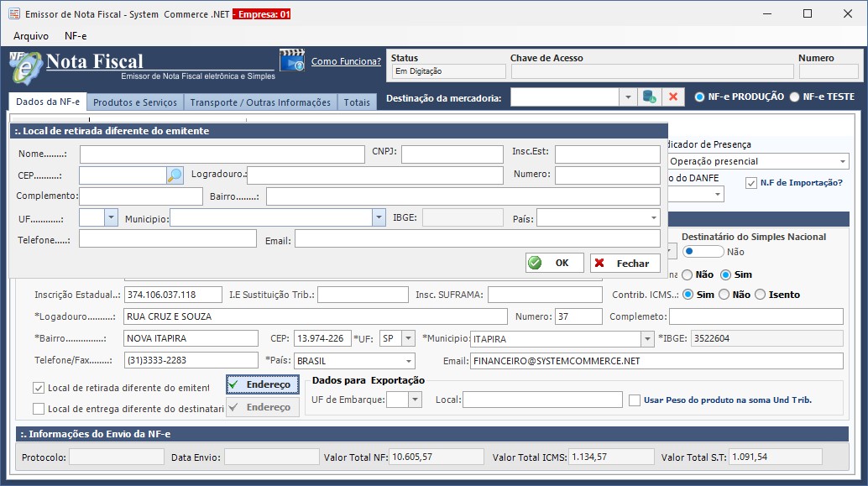Image resolution: width=868 pixels, height=486 pixels.
Task: Uncheck the N.F de Importação checkbox
Action: tap(751, 183)
